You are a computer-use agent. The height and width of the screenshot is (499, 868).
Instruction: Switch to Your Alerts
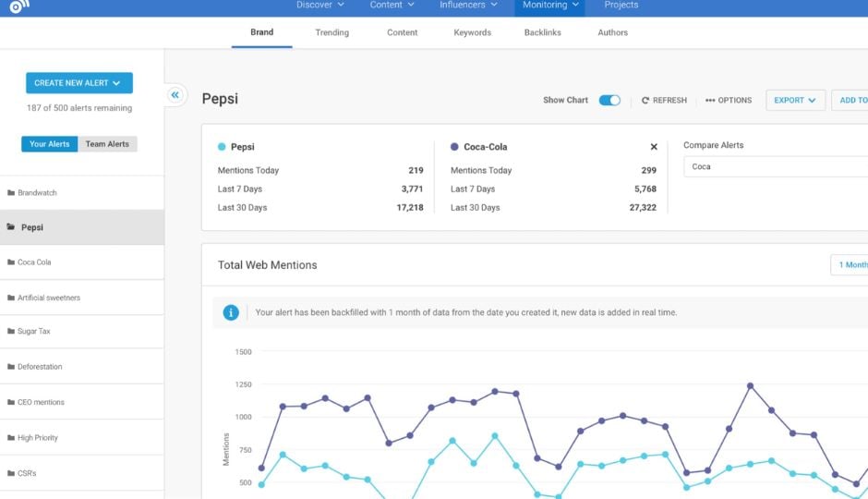(49, 144)
